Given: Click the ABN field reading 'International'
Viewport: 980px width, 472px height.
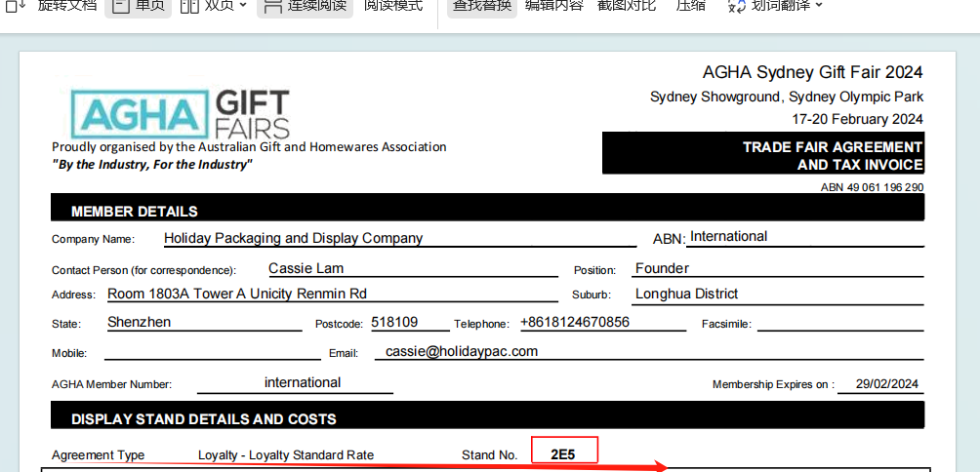Looking at the screenshot, I should pyautogui.click(x=729, y=237).
